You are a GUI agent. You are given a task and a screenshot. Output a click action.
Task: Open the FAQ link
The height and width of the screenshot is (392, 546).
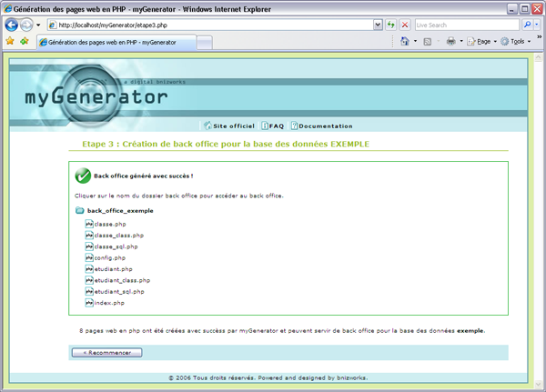tap(273, 126)
